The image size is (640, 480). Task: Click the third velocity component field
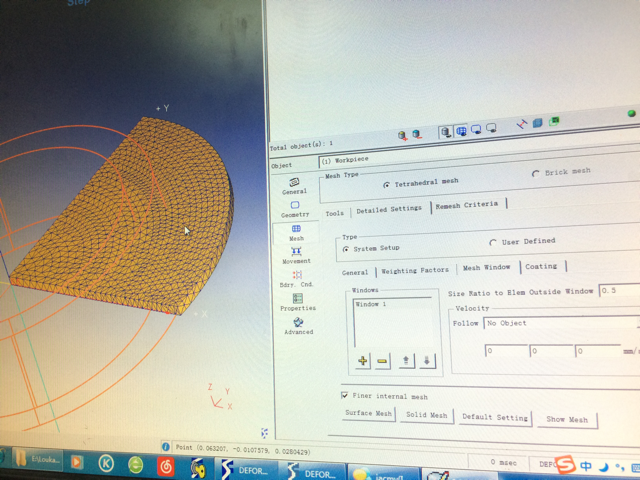[x=598, y=351]
